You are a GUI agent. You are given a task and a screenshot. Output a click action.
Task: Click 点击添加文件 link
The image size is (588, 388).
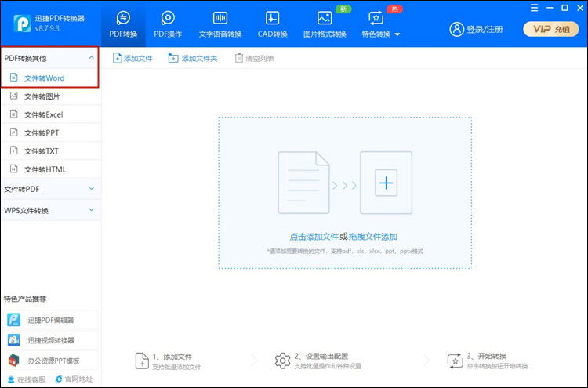314,237
